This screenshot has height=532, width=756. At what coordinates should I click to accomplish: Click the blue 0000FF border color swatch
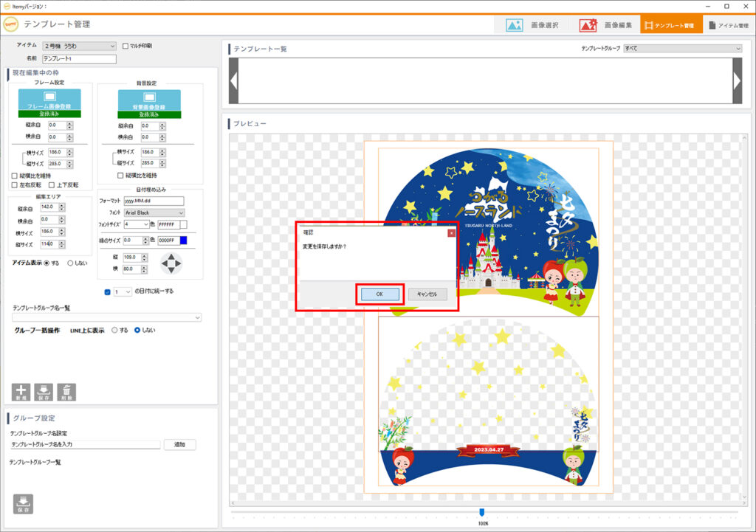[184, 241]
